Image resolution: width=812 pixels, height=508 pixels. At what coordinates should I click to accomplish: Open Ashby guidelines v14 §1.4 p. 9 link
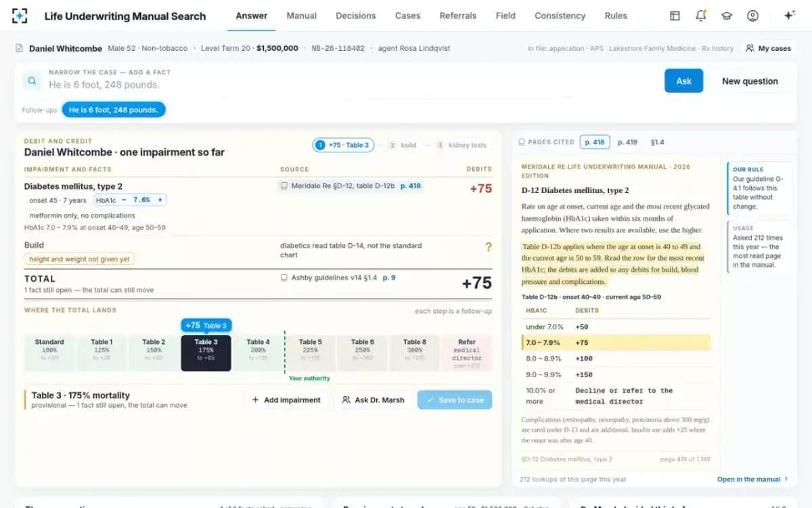click(338, 278)
